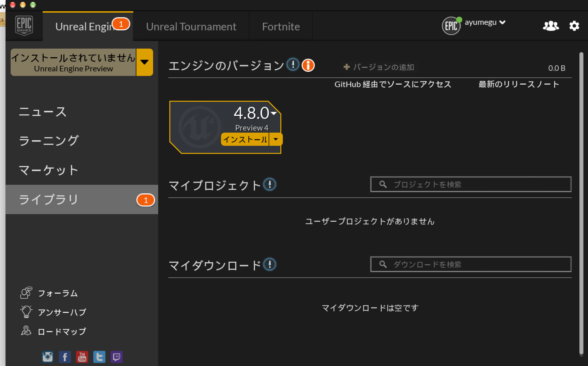Expand the ayumegu account dropdown

pyautogui.click(x=502, y=22)
